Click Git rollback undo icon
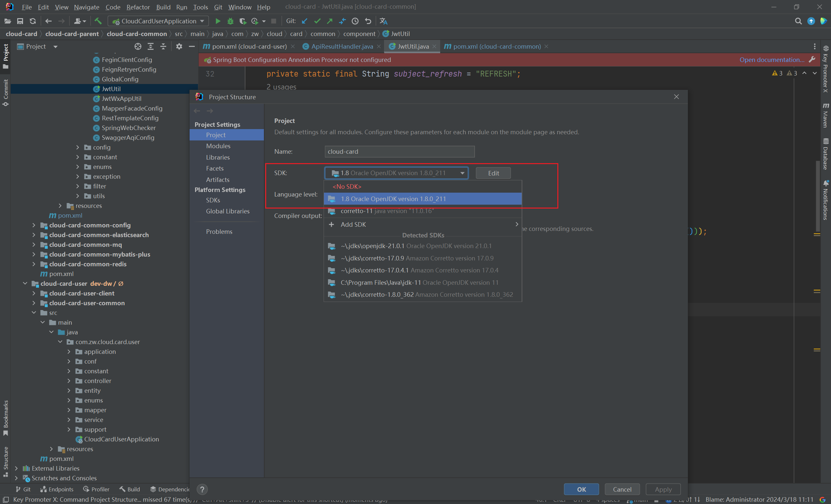Viewport: 831px width, 504px height. (x=368, y=21)
